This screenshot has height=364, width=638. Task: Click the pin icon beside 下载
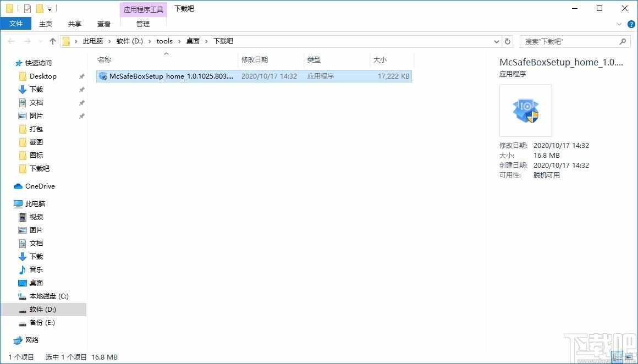tap(81, 90)
